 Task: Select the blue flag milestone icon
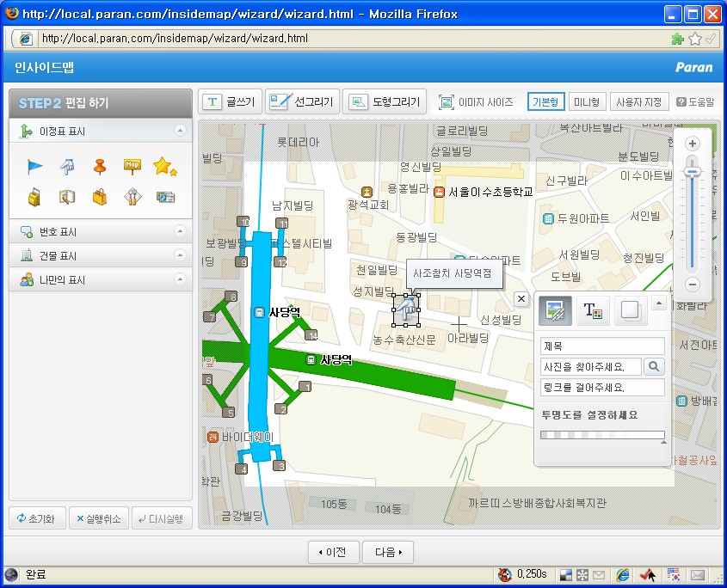click(x=34, y=167)
